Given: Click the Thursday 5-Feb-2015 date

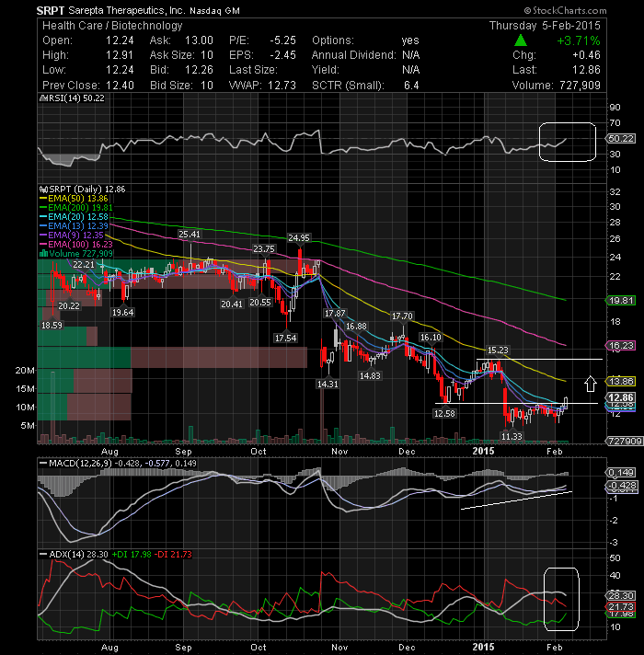Looking at the screenshot, I should coord(545,26).
